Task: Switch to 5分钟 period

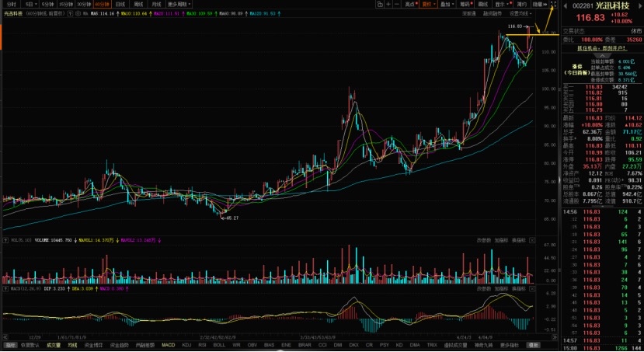Action: click(x=47, y=4)
